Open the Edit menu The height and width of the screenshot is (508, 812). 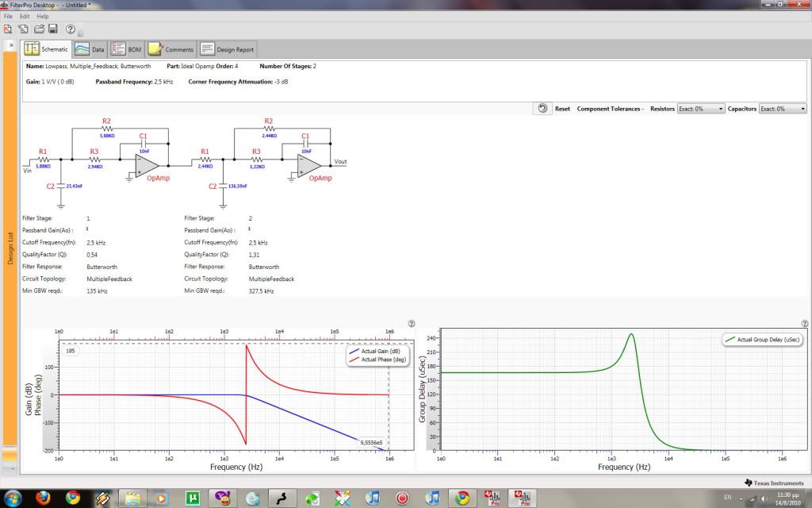click(25, 16)
